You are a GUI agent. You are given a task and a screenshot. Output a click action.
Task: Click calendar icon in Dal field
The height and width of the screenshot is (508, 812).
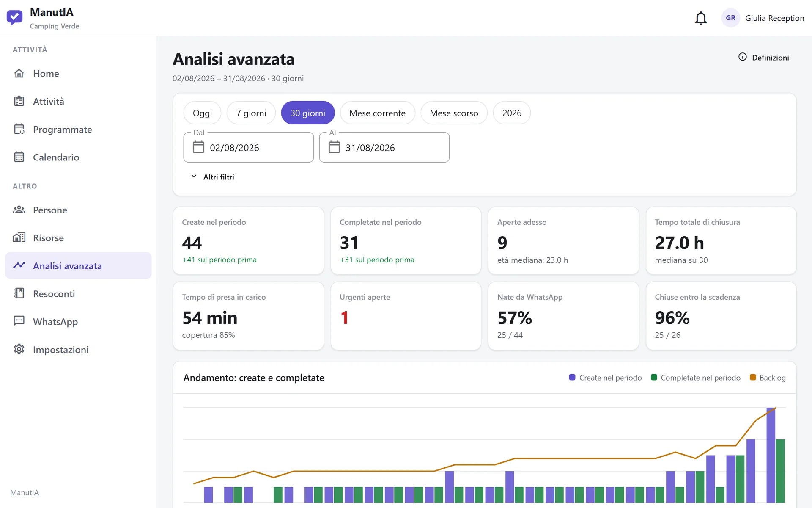(x=198, y=147)
